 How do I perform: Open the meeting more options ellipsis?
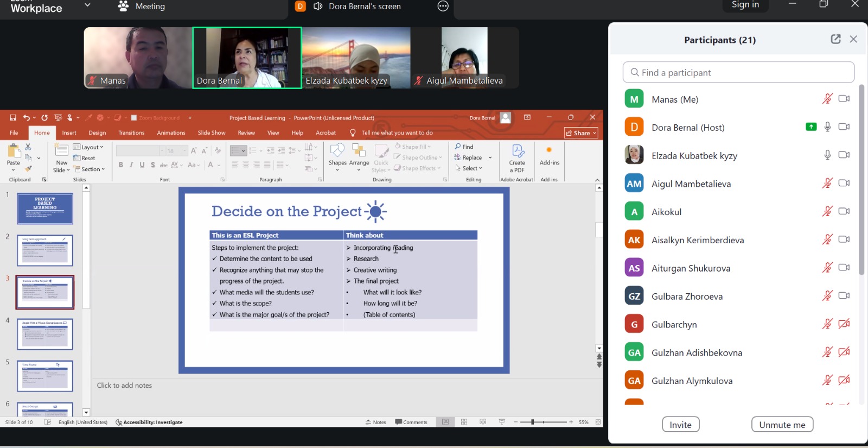click(443, 7)
